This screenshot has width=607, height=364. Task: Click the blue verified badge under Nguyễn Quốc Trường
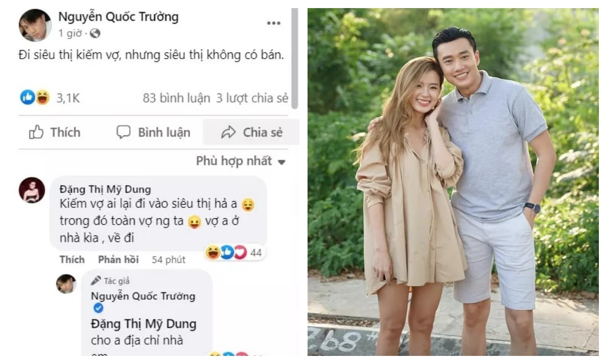99,308
